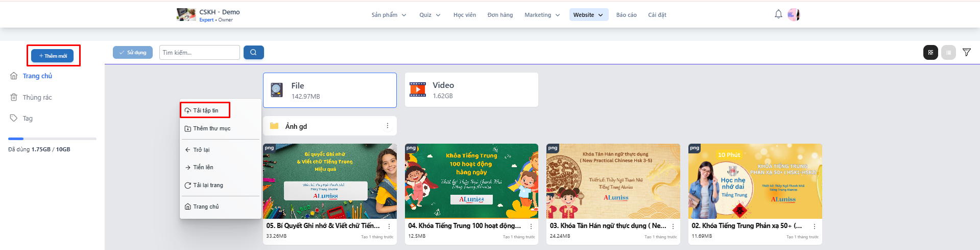Image resolution: width=980 pixels, height=250 pixels.
Task: Switch to list view layout
Action: click(948, 52)
